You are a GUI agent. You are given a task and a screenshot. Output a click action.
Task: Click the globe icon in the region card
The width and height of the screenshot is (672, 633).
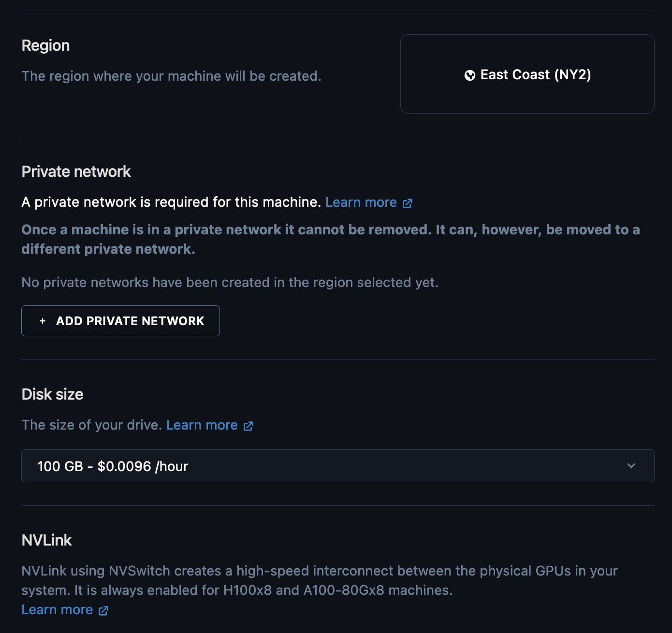click(469, 75)
